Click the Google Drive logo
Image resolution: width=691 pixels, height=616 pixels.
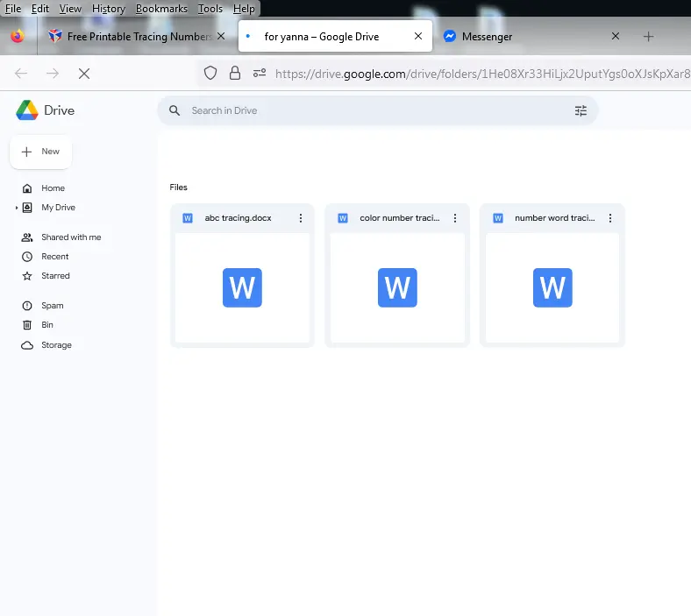click(27, 110)
